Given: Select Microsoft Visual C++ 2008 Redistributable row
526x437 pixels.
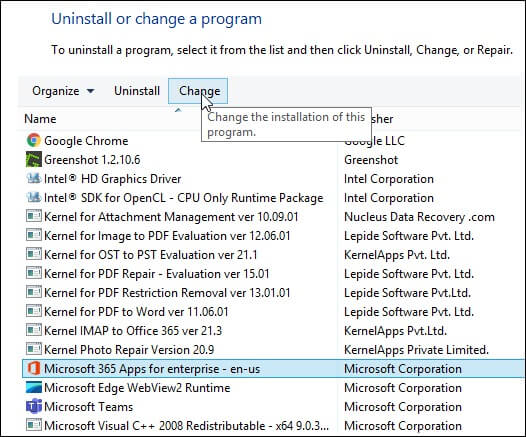Looking at the screenshot, I should tap(273, 426).
